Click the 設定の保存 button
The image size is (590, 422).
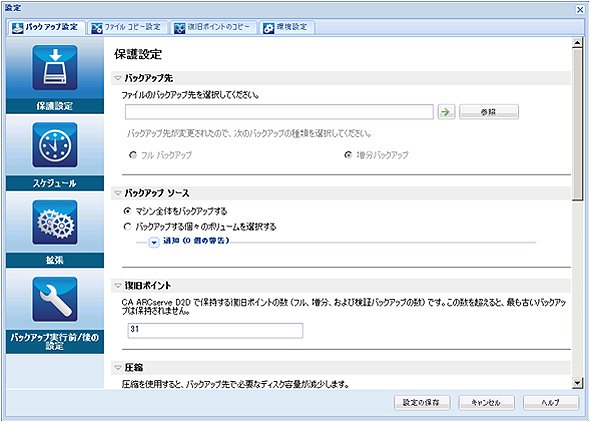(422, 402)
